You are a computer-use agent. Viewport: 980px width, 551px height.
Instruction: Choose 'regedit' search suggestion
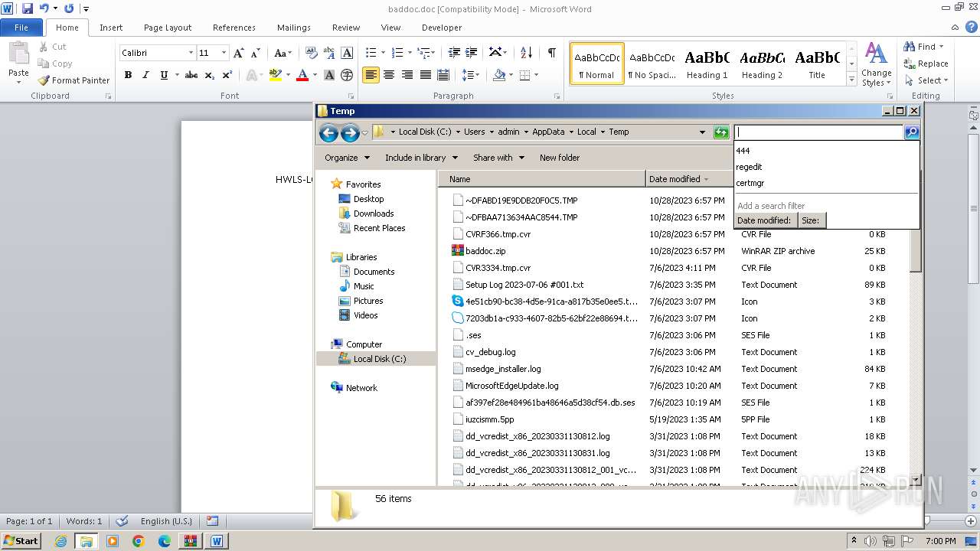coord(826,167)
